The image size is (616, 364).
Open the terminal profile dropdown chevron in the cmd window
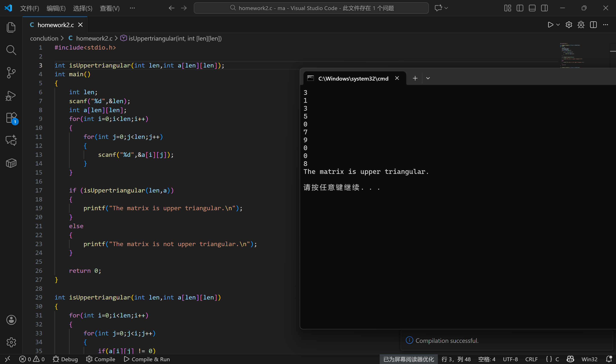pos(428,78)
